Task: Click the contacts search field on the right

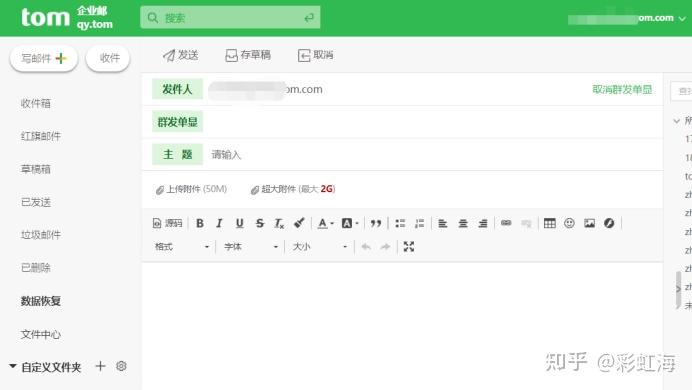Action: [x=681, y=91]
